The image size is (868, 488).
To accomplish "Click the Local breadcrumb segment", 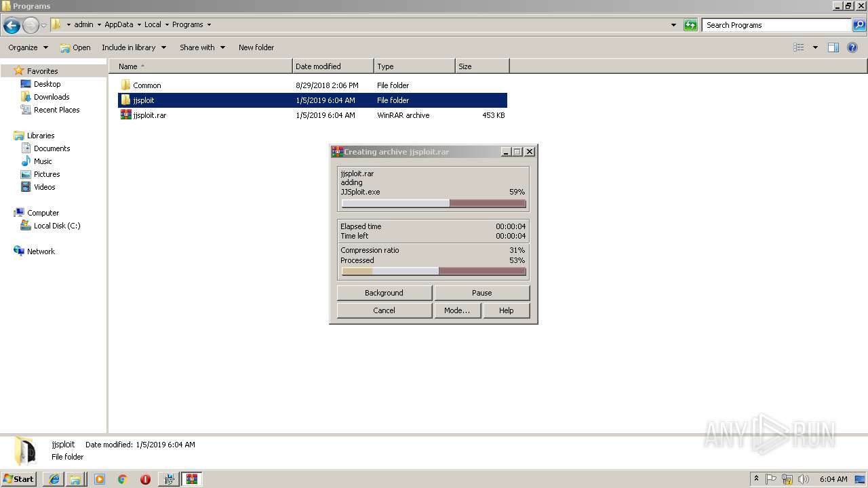I will 153,25.
